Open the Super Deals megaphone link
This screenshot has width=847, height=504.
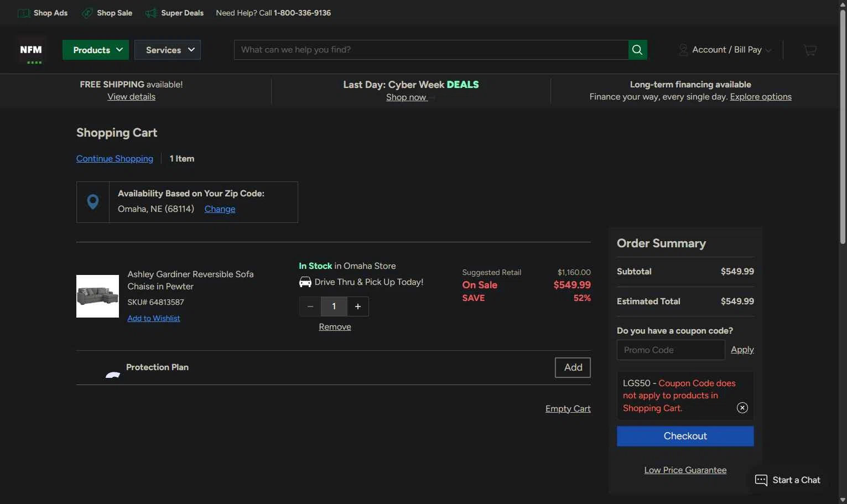[174, 13]
